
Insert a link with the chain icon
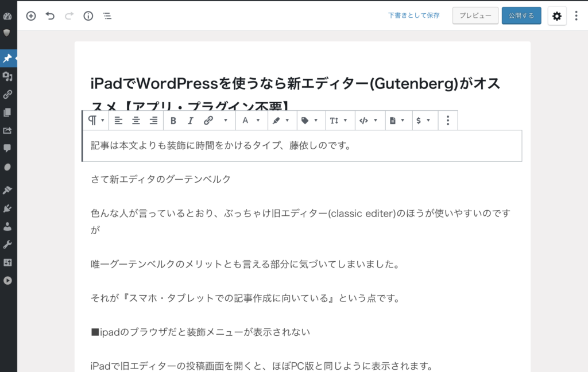(208, 121)
